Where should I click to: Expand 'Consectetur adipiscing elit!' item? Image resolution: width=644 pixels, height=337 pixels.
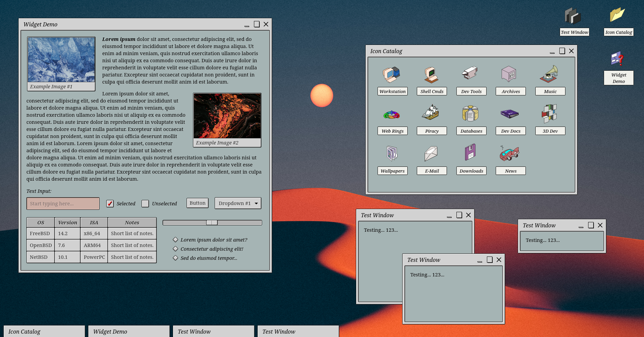pyautogui.click(x=175, y=249)
